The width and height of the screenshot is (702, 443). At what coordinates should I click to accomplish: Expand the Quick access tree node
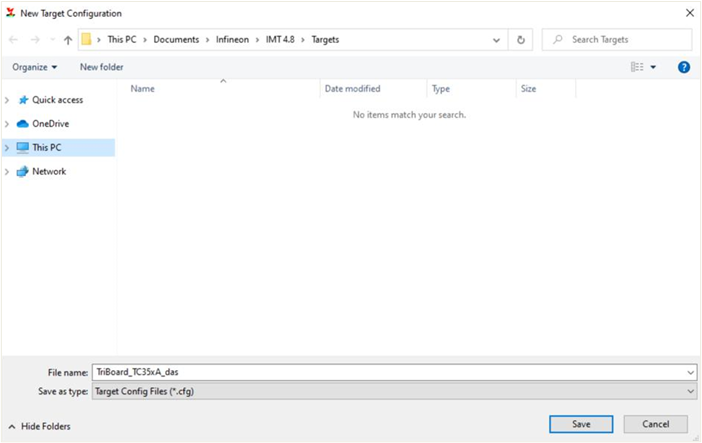[x=8, y=100]
